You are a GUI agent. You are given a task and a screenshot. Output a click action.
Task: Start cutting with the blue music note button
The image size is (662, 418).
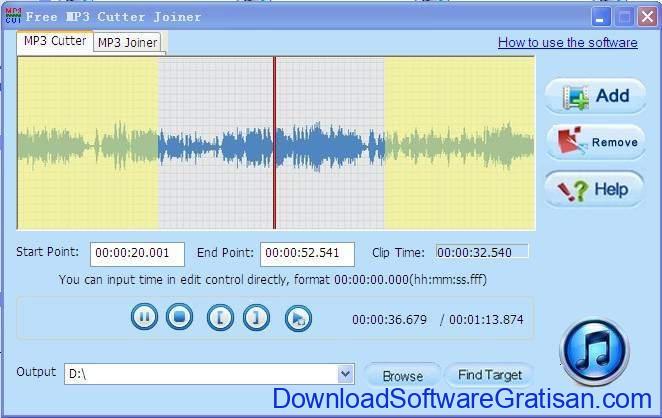pos(594,353)
